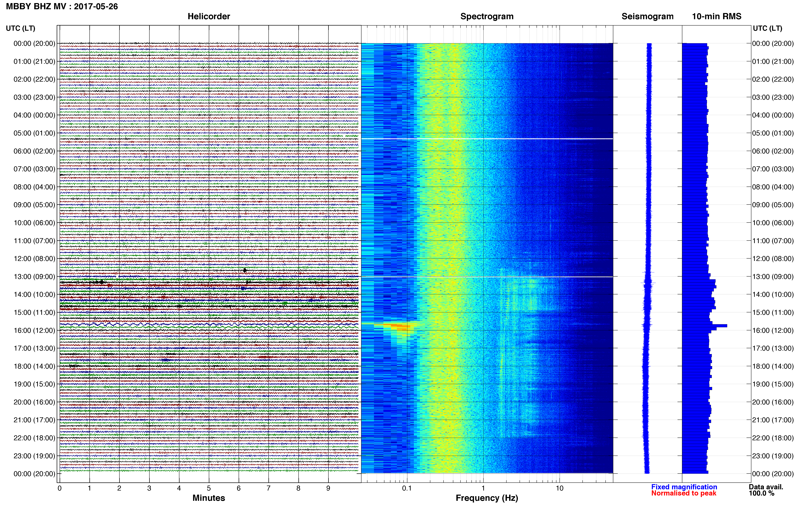The image size is (812, 508).
Task: Click "04:00 (00:00)" beside the RMS panel
Action: pyautogui.click(x=773, y=115)
